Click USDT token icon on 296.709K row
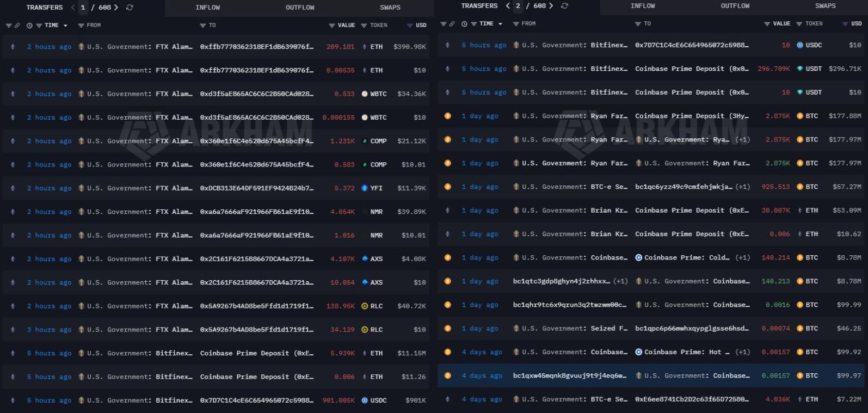This screenshot has height=413, width=868. 800,69
